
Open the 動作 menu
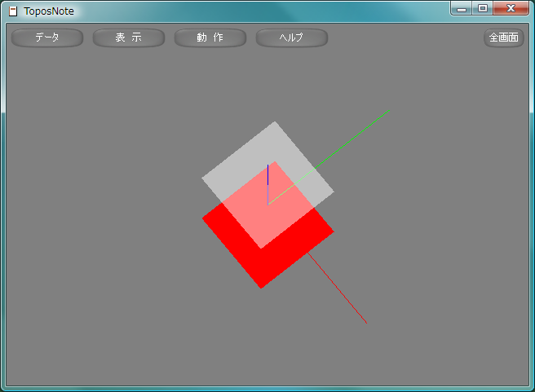[x=210, y=37]
